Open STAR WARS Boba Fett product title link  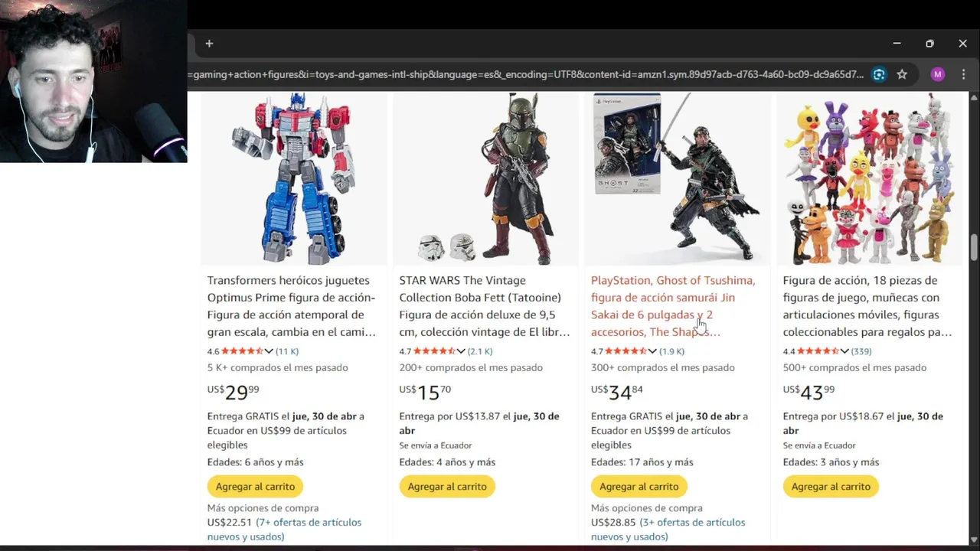tap(484, 306)
